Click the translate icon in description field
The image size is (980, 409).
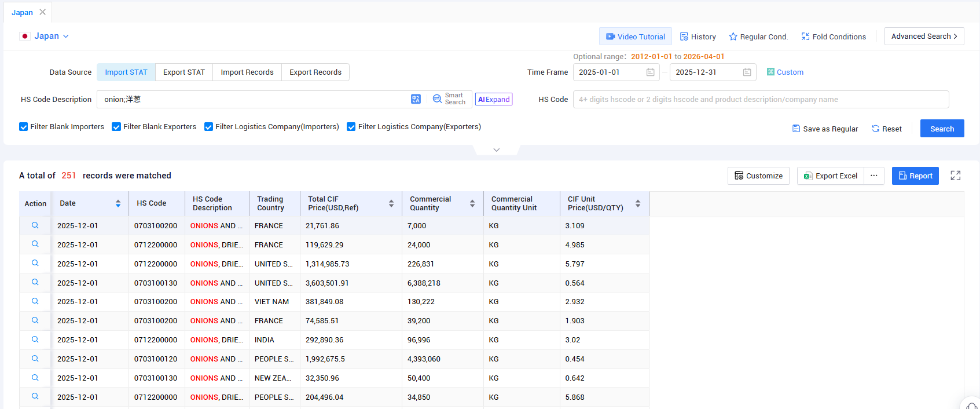tap(416, 99)
